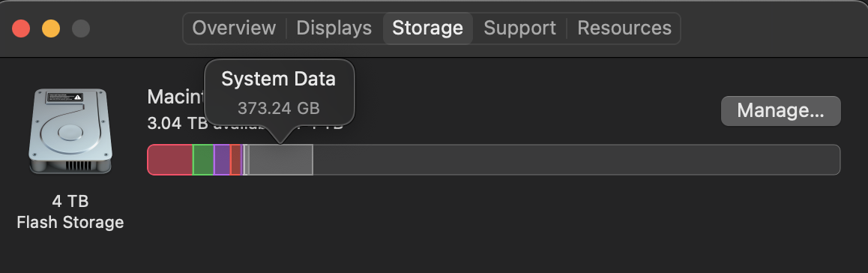Viewport: 868px width, 273px height.
Task: Click the System Data tooltip popup
Action: pos(280,93)
